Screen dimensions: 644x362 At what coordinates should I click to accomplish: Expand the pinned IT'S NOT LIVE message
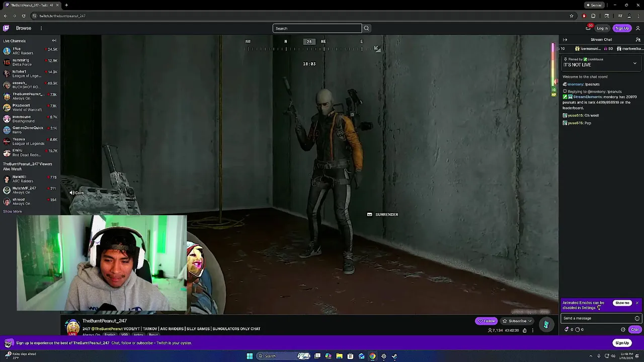[635, 63]
